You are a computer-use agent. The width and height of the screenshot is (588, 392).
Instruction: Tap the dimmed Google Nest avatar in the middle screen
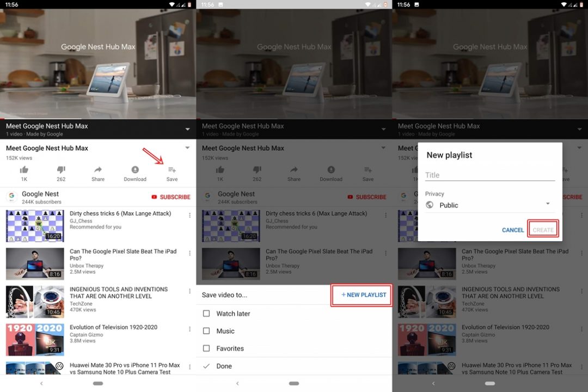coord(207,196)
